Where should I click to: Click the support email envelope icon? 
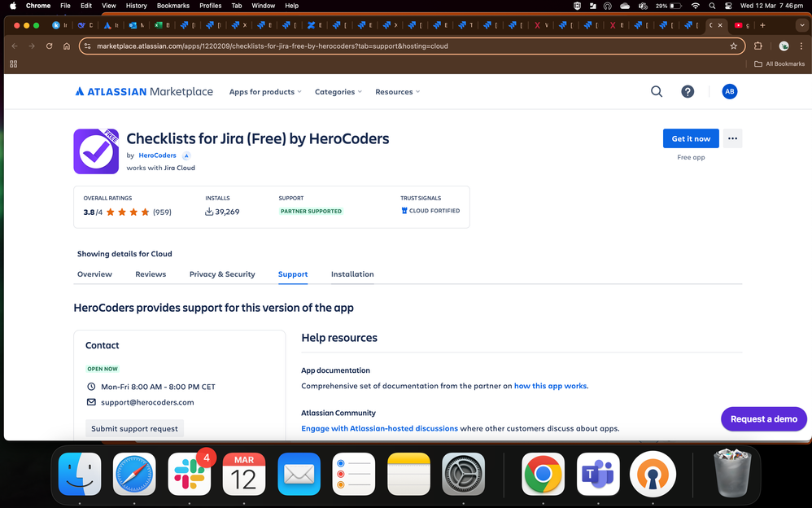pyautogui.click(x=91, y=402)
